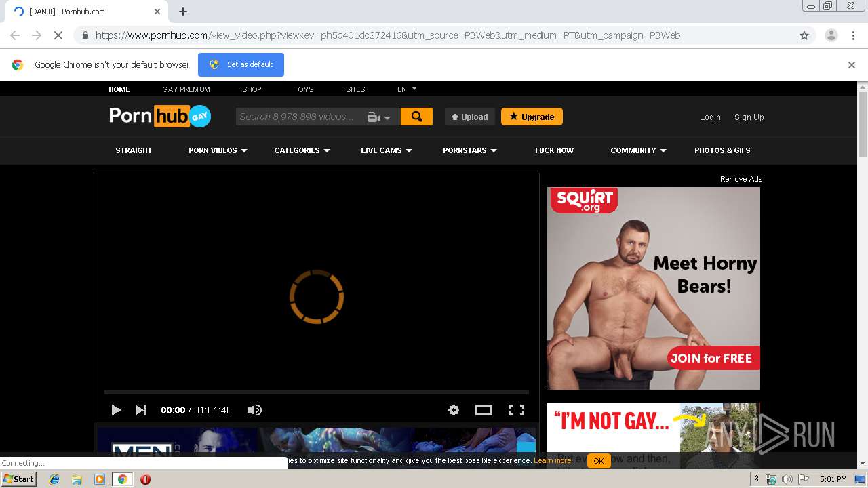Image resolution: width=868 pixels, height=488 pixels.
Task: Click the video progress bar
Action: tap(317, 392)
